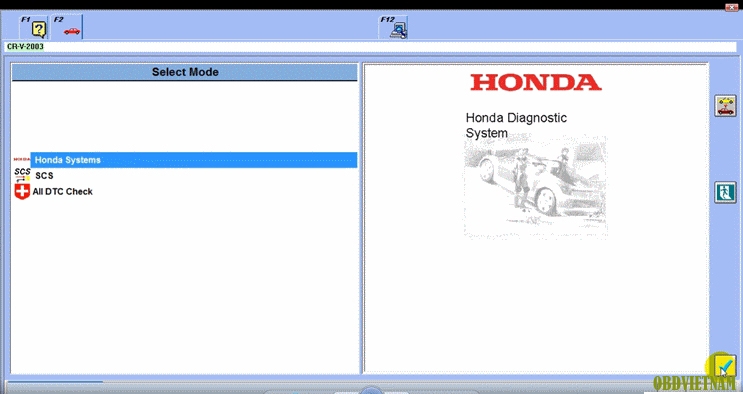Close the window with the X button
The height and width of the screenshot is (394, 743).
click(x=731, y=7)
